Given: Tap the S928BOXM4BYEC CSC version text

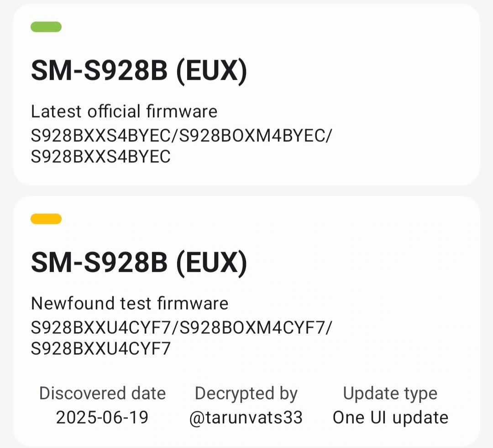Looking at the screenshot, I should (x=252, y=136).
